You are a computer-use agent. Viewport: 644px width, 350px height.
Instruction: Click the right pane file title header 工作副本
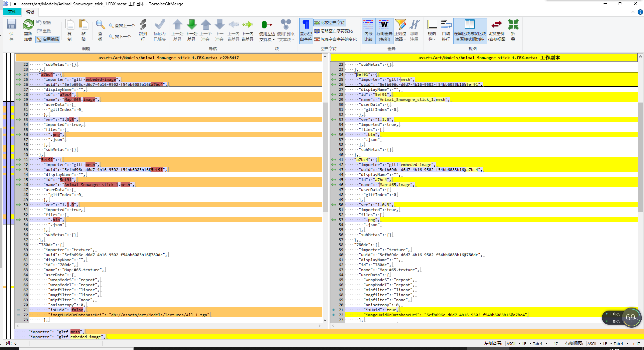point(484,57)
